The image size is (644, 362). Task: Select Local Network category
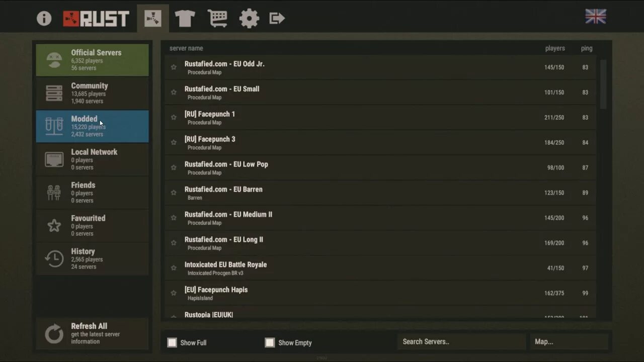click(x=92, y=159)
